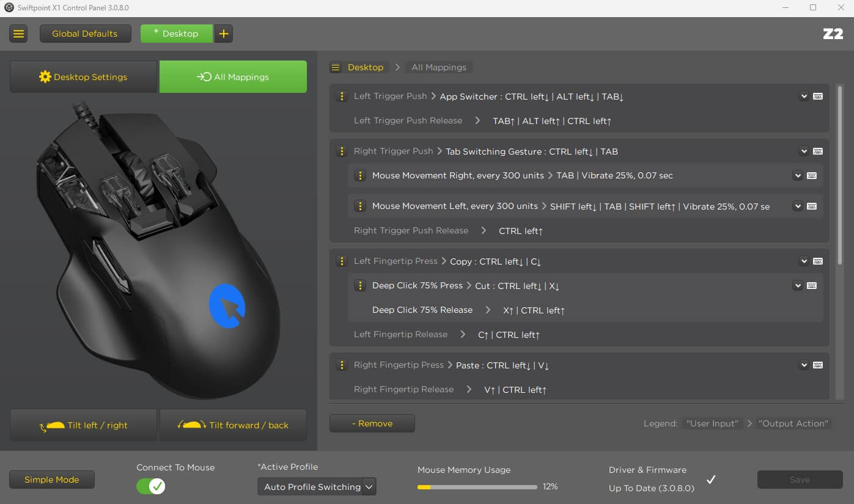Switch to Global Defaults profile tab

(85, 34)
